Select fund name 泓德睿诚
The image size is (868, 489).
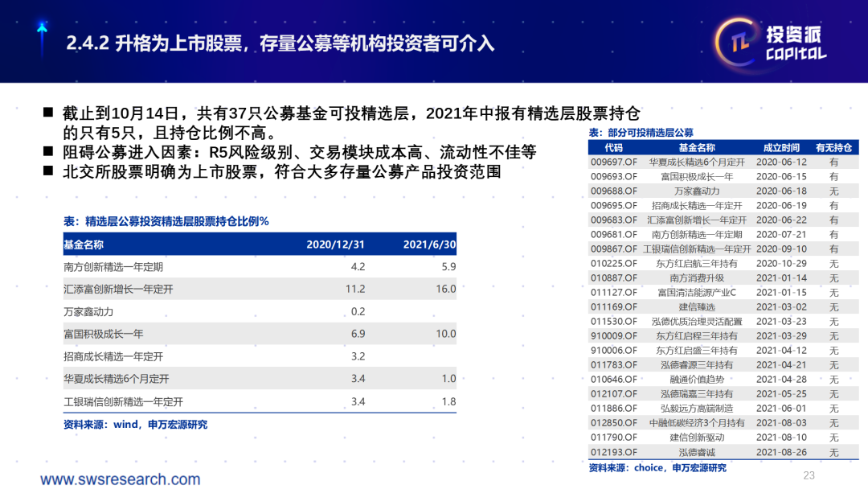coord(696,453)
